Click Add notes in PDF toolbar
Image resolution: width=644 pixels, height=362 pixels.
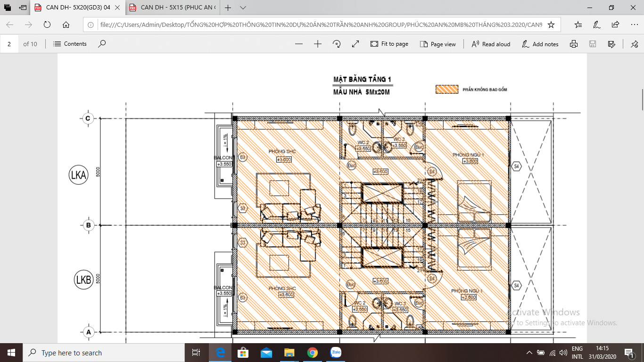coord(540,44)
